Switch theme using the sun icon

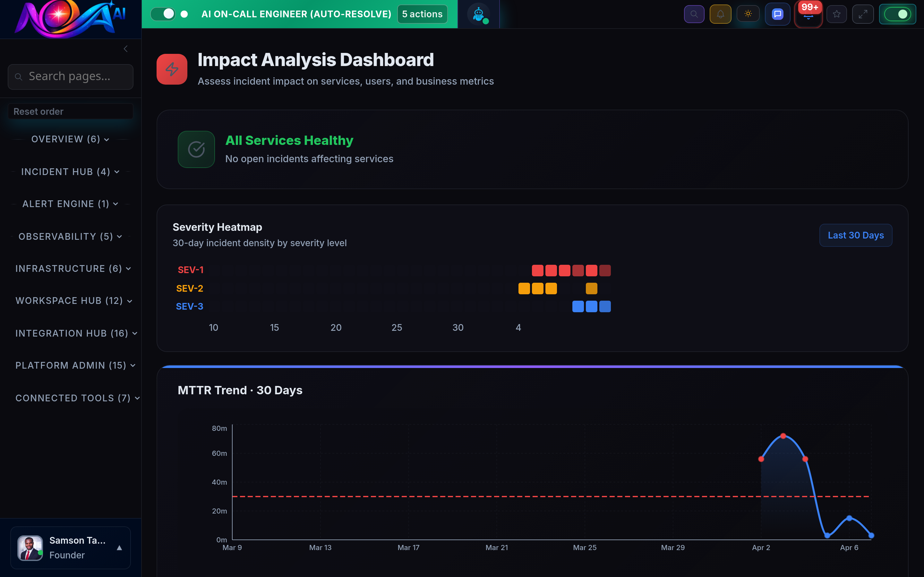tap(748, 14)
